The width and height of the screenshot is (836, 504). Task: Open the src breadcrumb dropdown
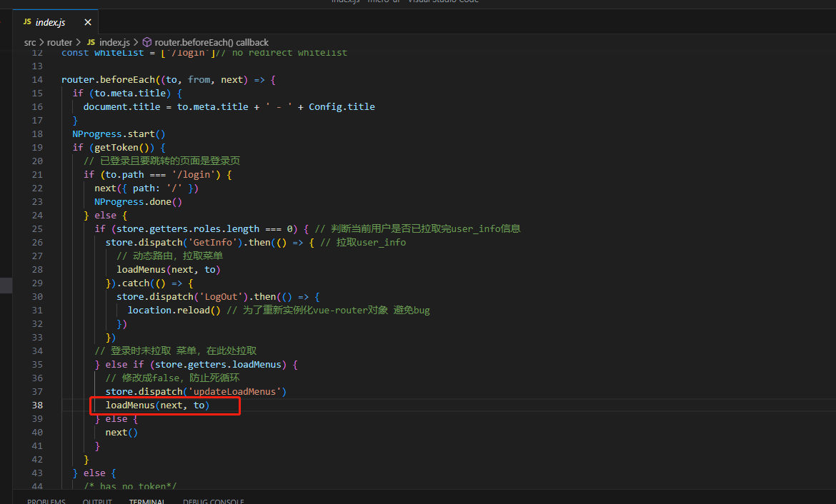[x=30, y=42]
